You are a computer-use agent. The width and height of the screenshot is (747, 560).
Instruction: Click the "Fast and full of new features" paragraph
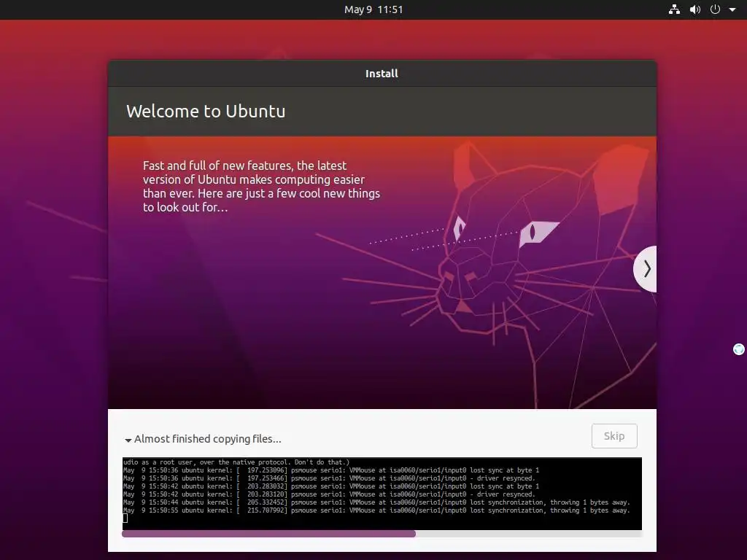(x=261, y=186)
